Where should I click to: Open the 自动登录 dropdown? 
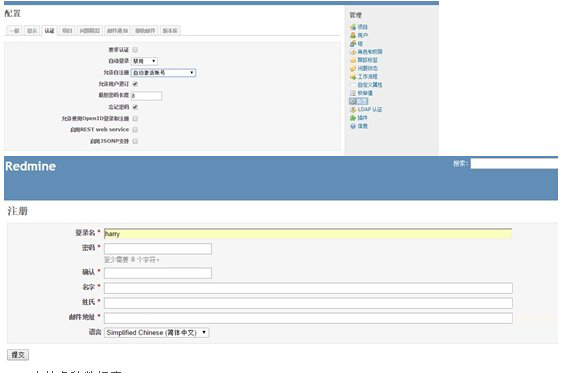[x=144, y=61]
